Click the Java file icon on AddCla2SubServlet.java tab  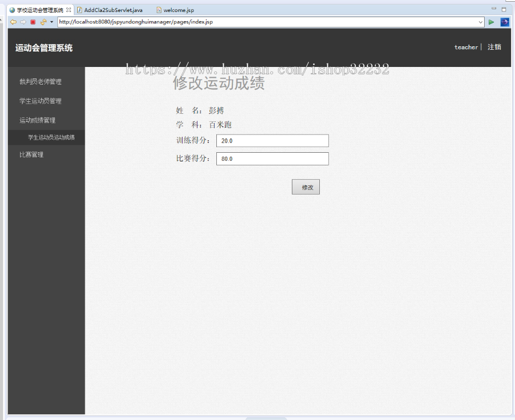80,9
